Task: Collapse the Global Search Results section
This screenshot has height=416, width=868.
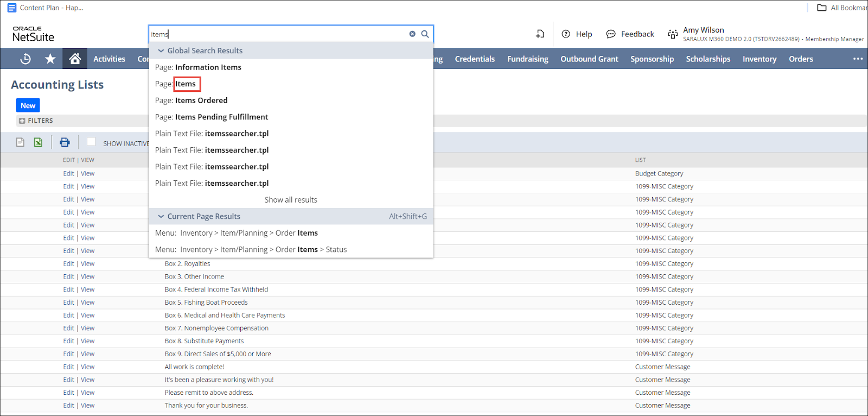Action: pos(161,51)
